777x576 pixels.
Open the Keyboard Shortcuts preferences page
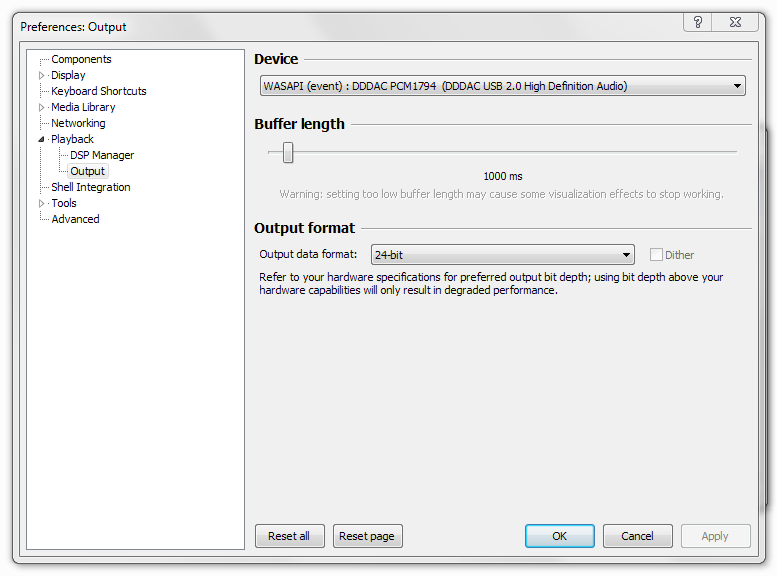pyautogui.click(x=98, y=91)
